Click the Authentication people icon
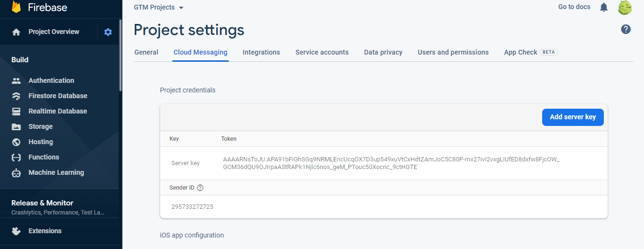Image resolution: width=644 pixels, height=249 pixels. pos(16,80)
